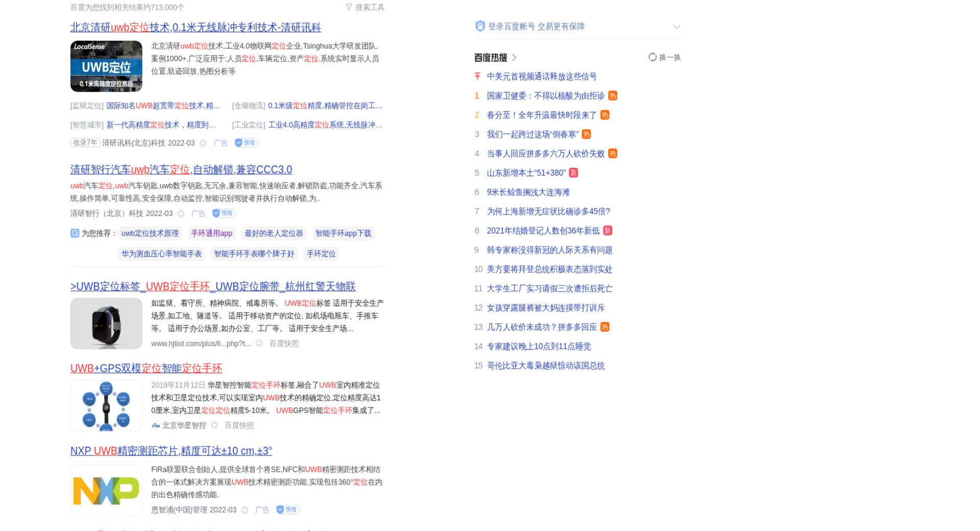The height and width of the screenshot is (531, 980).
Task: Click circle icon after www.hjtiot.com URL
Action: coord(259,344)
